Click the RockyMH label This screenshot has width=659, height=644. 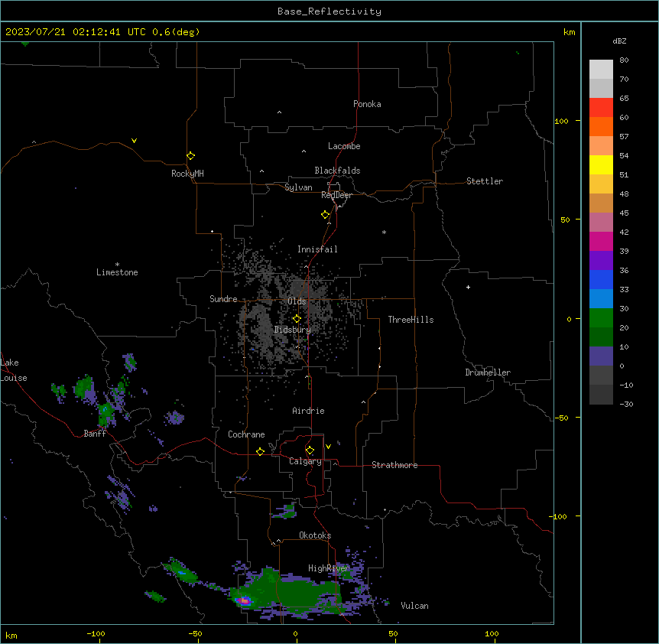click(x=187, y=174)
